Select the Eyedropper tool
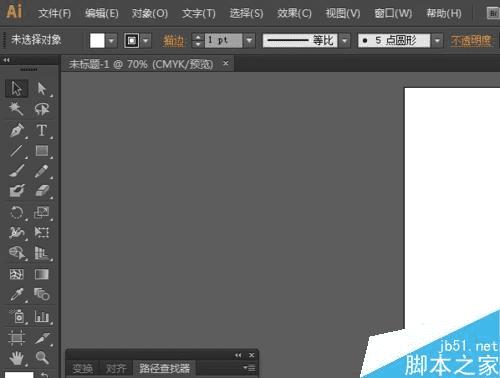The width and height of the screenshot is (500, 378). click(17, 295)
